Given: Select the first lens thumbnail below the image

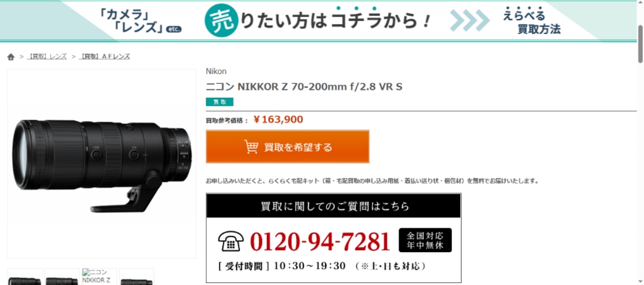Looking at the screenshot, I should coord(25,277).
